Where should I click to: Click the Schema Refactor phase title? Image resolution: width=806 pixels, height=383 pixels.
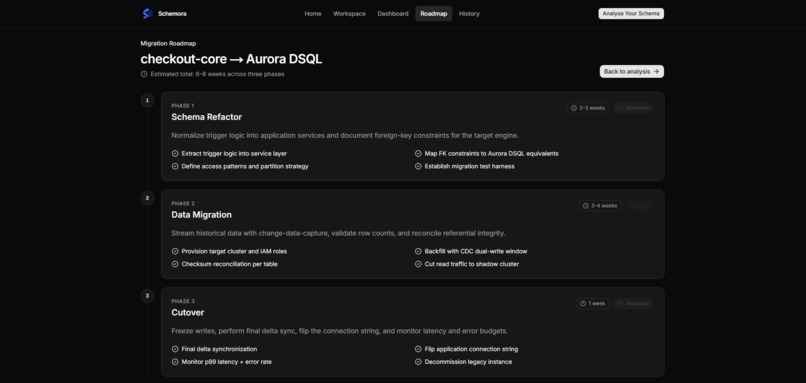(207, 117)
